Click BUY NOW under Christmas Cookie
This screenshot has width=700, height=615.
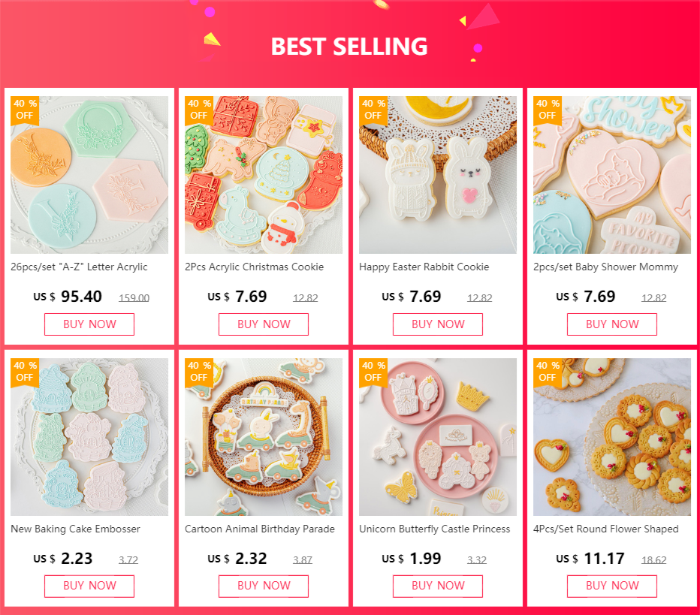264,324
